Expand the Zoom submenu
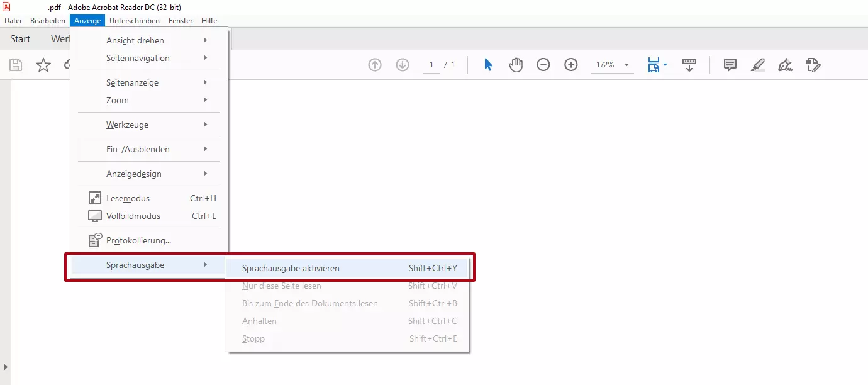Image resolution: width=868 pixels, height=385 pixels. 149,100
